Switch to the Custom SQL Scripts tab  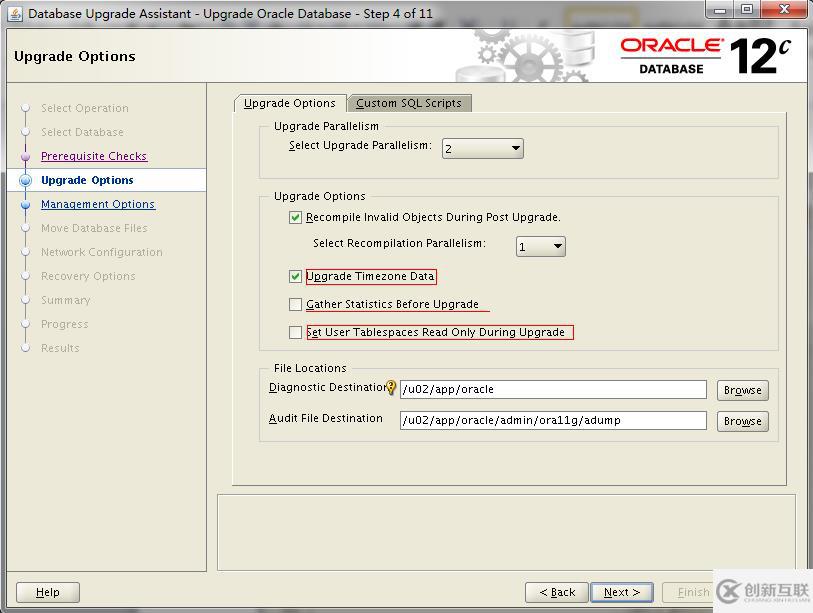pos(409,103)
